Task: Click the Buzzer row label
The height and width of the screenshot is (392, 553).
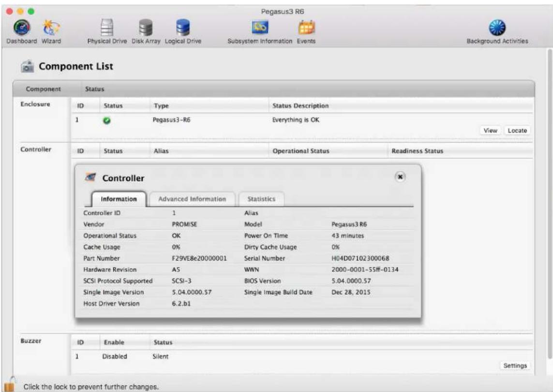Action: (x=30, y=341)
